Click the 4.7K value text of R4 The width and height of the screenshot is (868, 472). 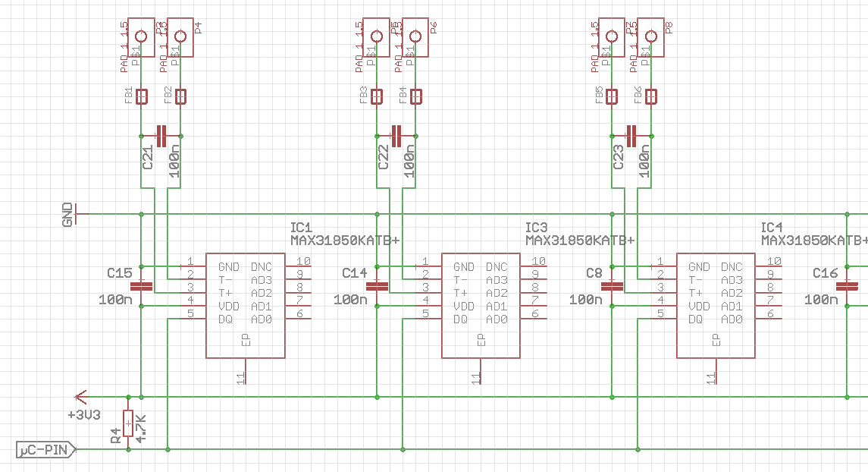[x=140, y=428]
